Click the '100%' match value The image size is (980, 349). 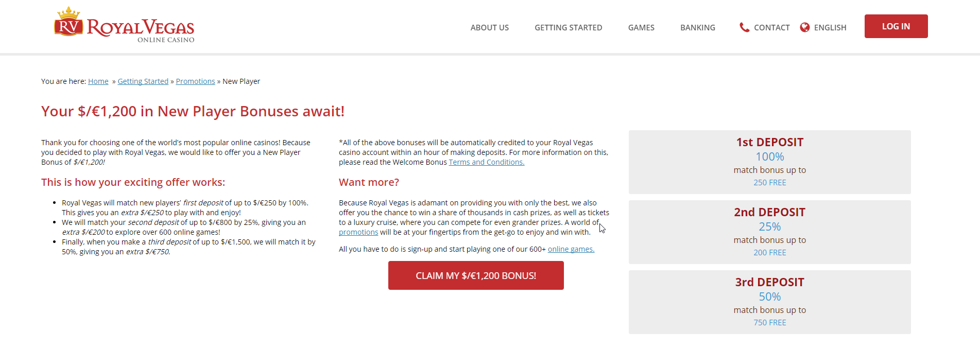click(770, 156)
